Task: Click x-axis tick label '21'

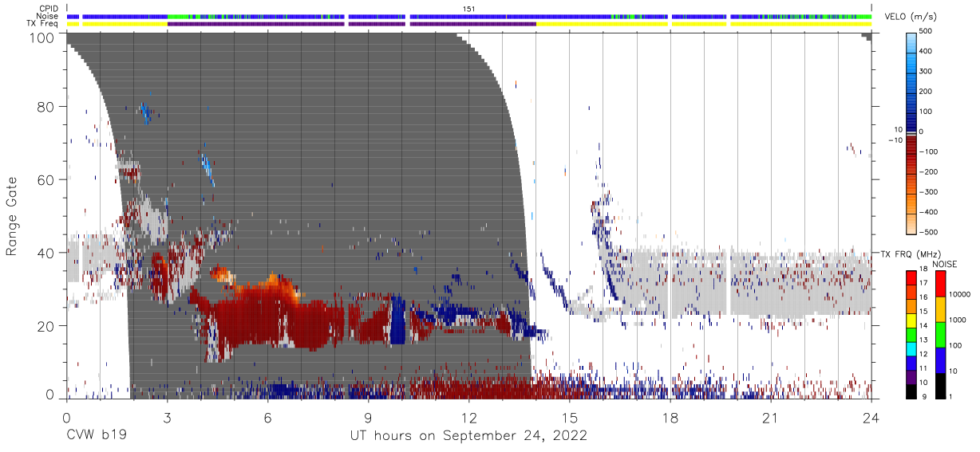Action: 770,417
